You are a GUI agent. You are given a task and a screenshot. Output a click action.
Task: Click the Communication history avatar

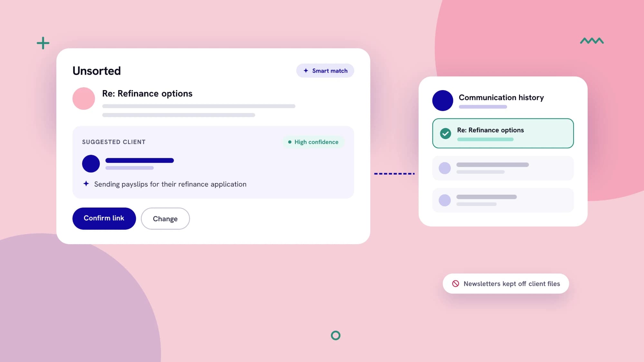tap(442, 100)
